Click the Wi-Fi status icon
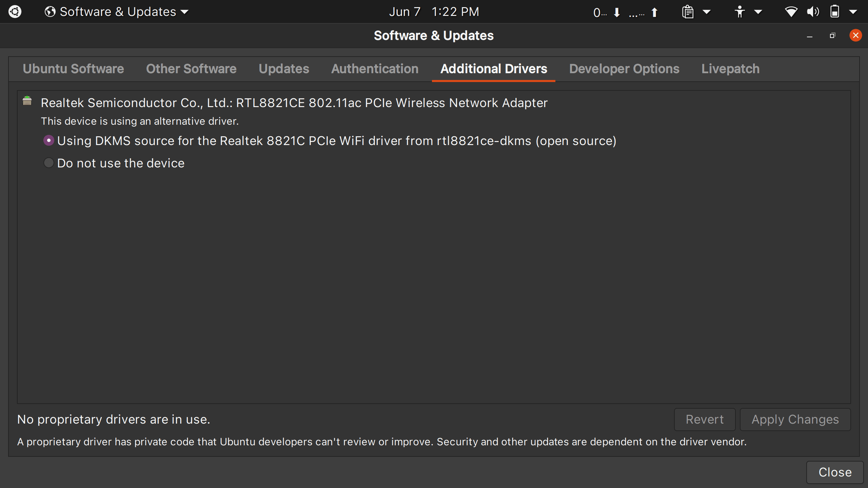Image resolution: width=868 pixels, height=488 pixels. pyautogui.click(x=791, y=12)
